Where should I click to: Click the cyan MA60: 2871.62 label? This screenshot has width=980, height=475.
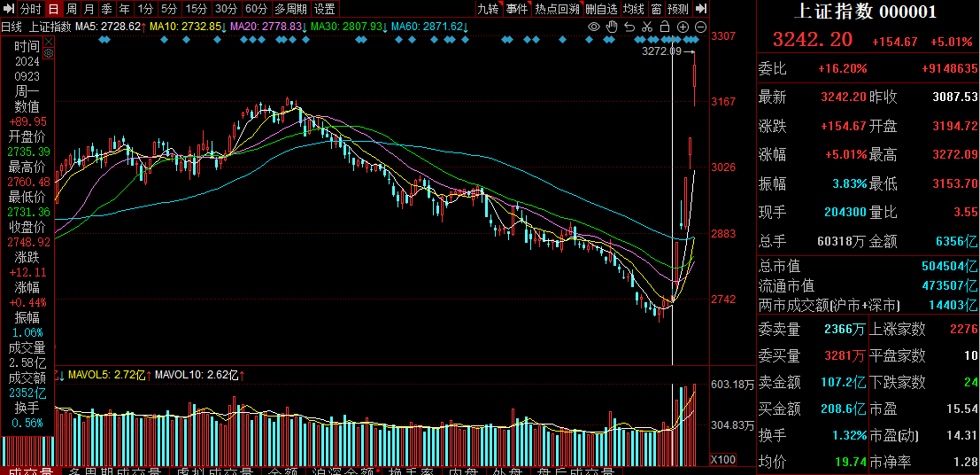[429, 27]
